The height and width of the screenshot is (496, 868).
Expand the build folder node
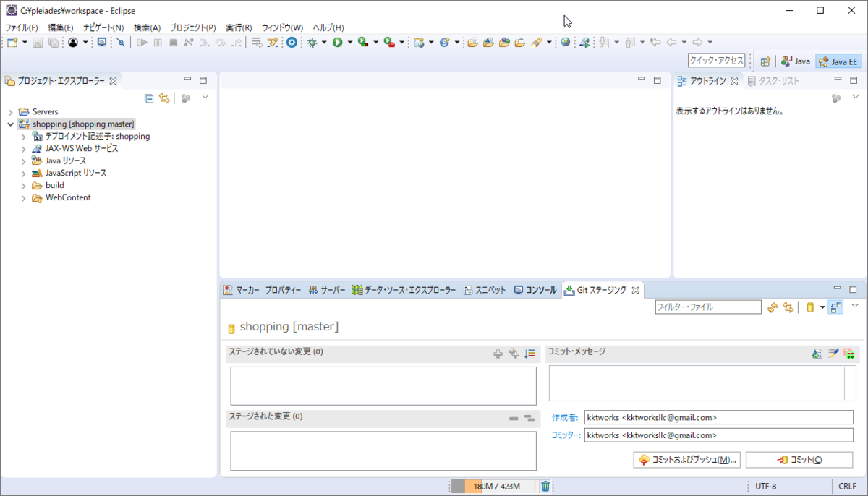click(x=24, y=186)
